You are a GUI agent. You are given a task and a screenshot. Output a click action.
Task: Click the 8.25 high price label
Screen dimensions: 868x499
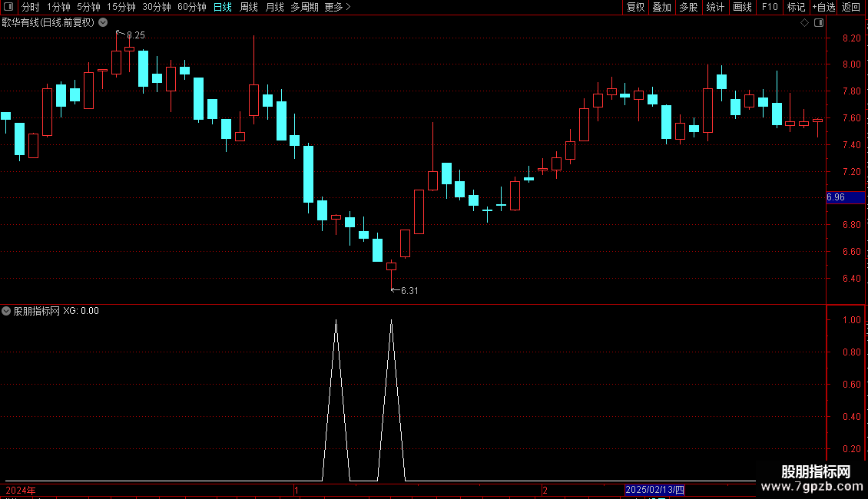click(136, 35)
